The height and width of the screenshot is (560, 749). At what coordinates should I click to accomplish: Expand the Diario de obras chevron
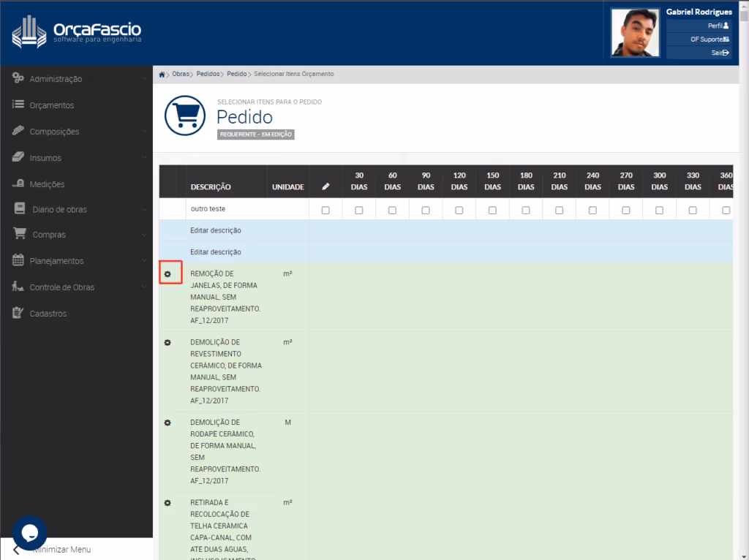pos(144,209)
